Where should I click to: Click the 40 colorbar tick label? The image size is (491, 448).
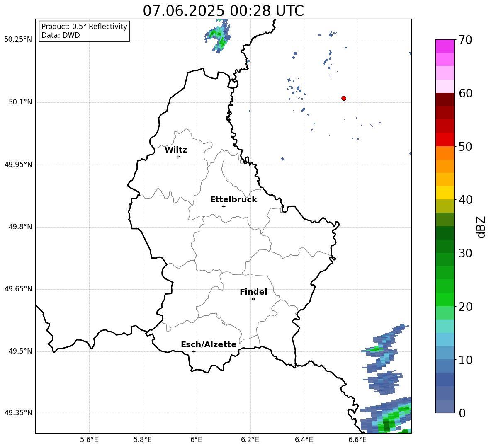point(465,200)
